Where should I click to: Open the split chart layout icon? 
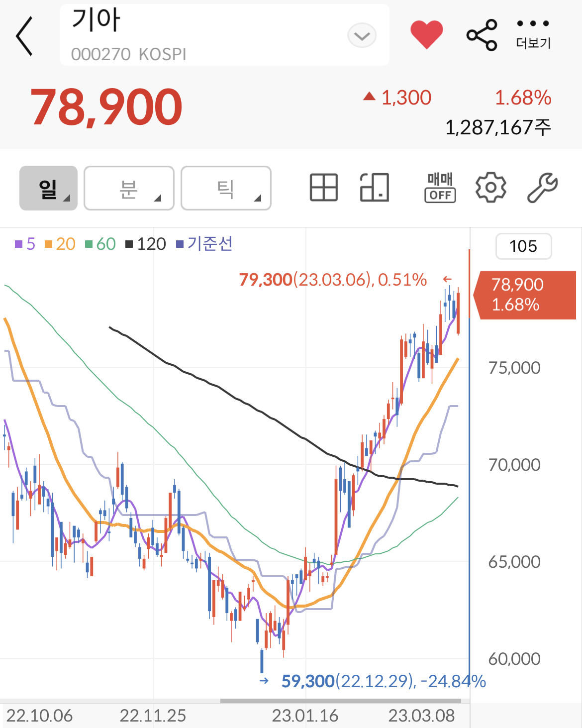tap(374, 188)
